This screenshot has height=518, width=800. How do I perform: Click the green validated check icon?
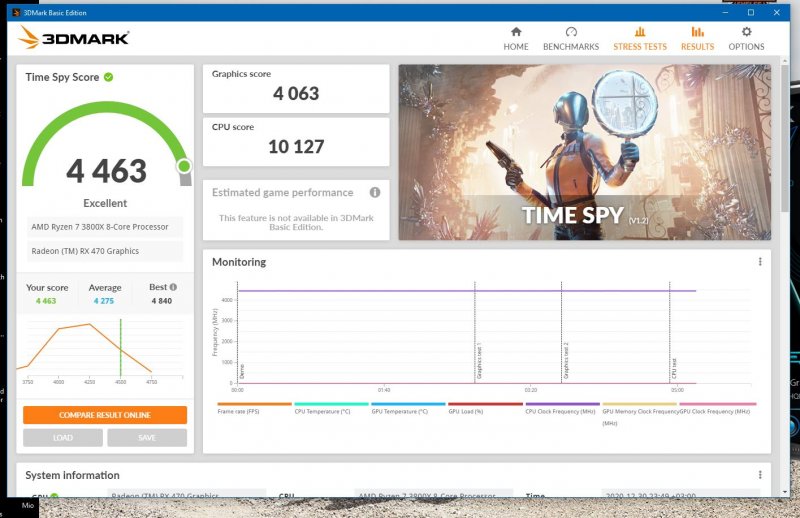click(x=108, y=77)
